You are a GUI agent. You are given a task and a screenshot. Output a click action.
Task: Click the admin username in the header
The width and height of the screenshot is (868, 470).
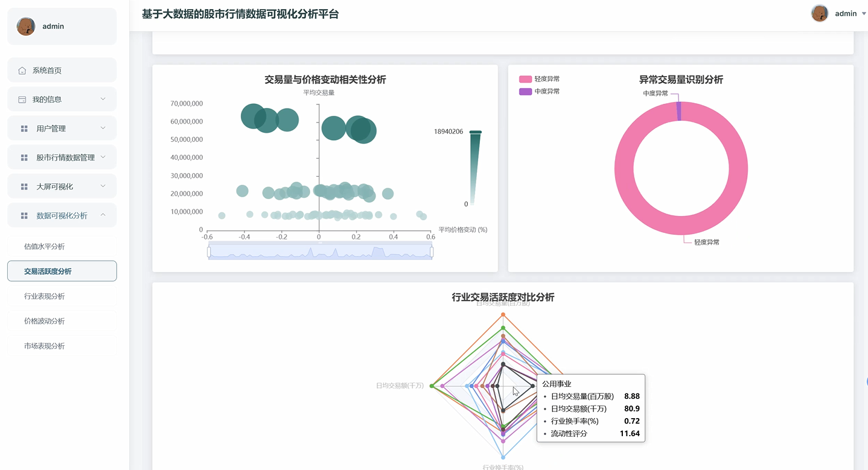click(x=846, y=13)
